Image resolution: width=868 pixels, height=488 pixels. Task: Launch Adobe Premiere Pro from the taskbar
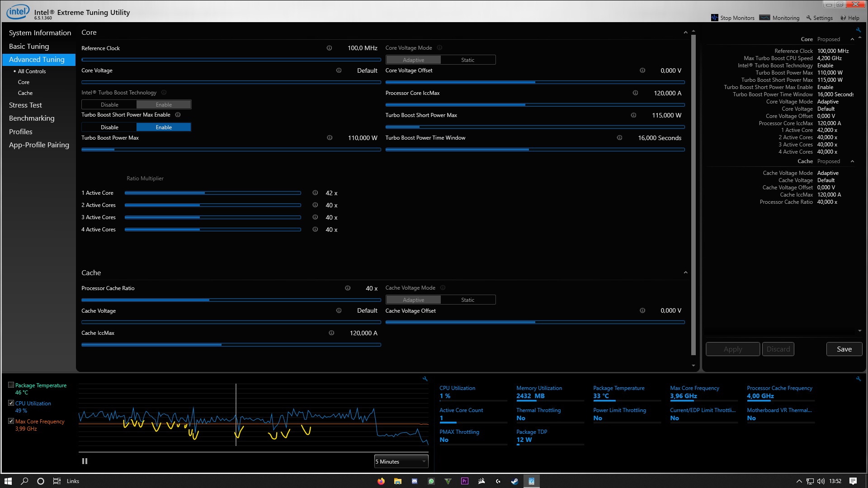464,481
